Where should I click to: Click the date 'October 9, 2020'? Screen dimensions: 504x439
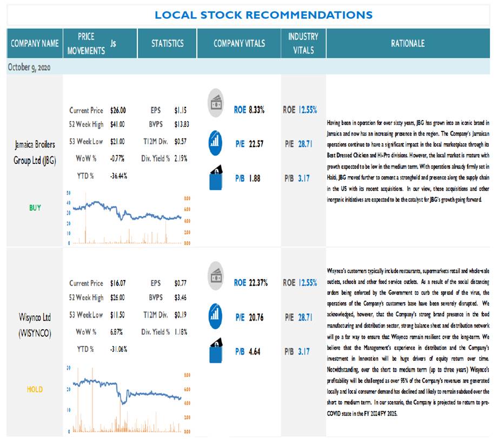click(29, 67)
